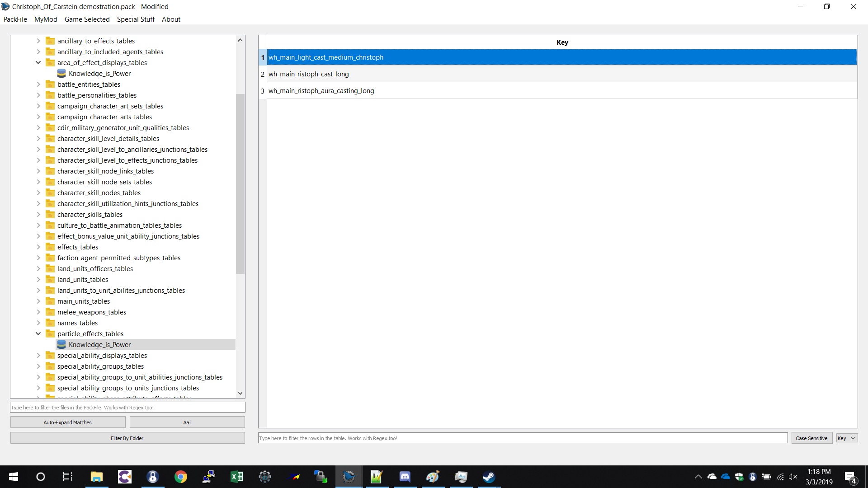The width and height of the screenshot is (868, 488).
Task: Open Steam from the taskbar
Action: click(x=489, y=477)
